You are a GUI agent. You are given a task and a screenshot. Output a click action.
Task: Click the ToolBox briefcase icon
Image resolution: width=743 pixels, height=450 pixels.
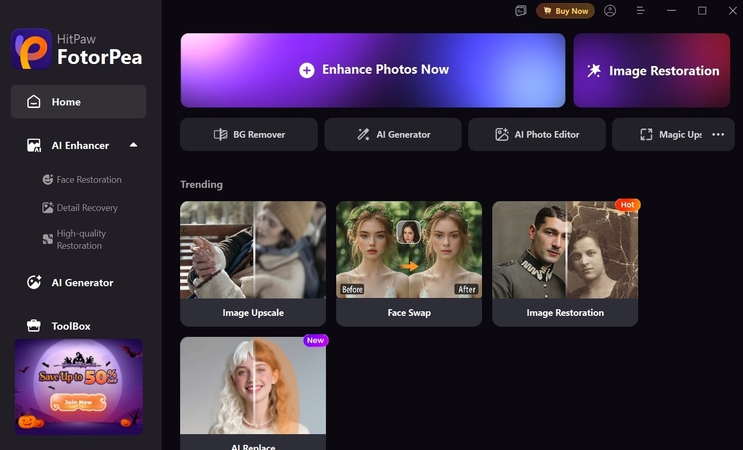tap(34, 326)
